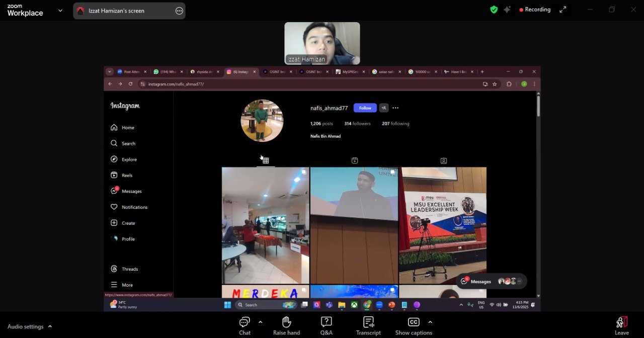644x338 pixels.
Task: Click the nafis_ahmad77 profile picture
Action: [x=262, y=121]
